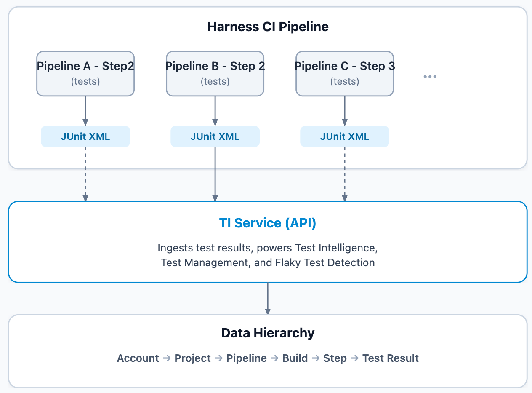Click the Harness CI Pipeline title

pyautogui.click(x=268, y=27)
